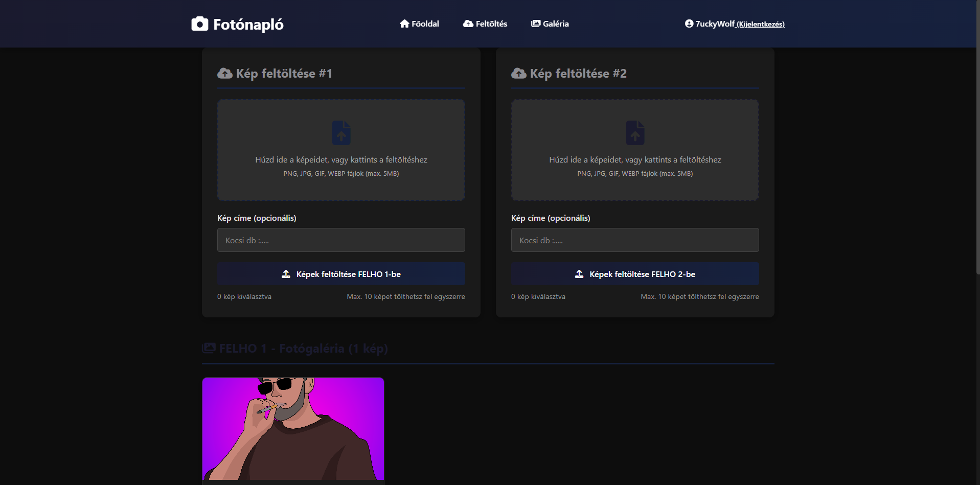The width and height of the screenshot is (980, 485).
Task: Click the Fotónapló camera logo icon
Action: coord(200,24)
